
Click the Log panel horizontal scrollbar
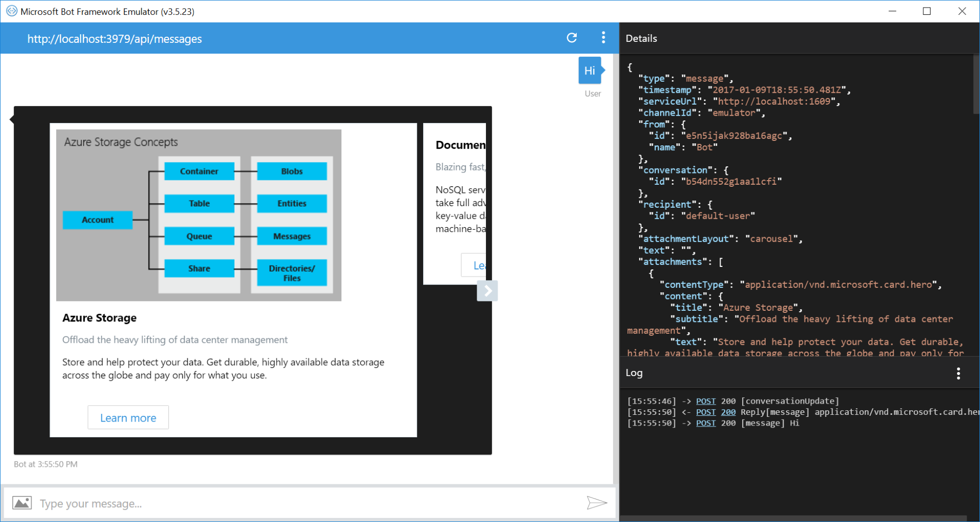click(794, 518)
